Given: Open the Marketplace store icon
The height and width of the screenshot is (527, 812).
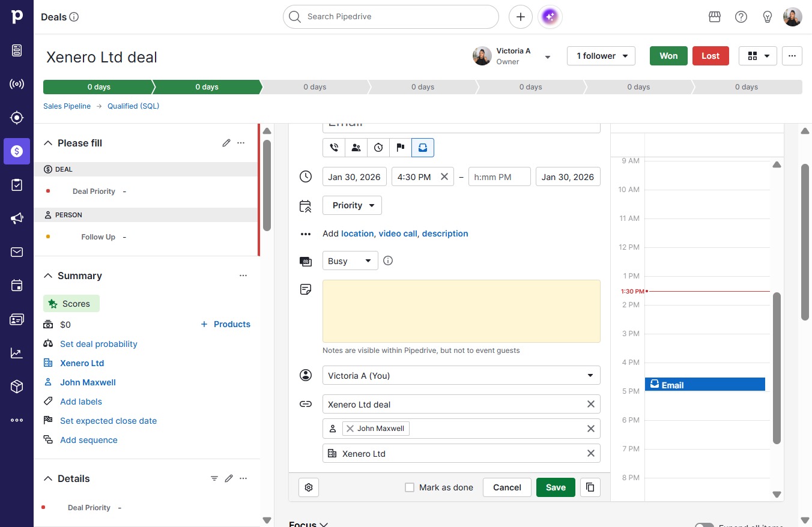Looking at the screenshot, I should [x=715, y=17].
